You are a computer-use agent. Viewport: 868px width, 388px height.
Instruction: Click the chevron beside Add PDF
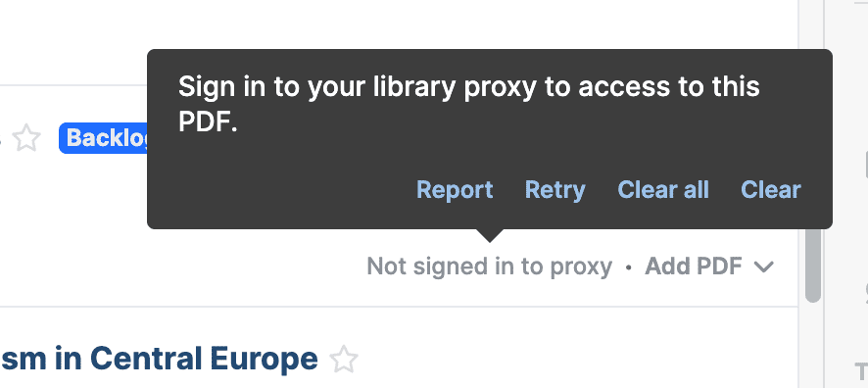[x=764, y=267]
